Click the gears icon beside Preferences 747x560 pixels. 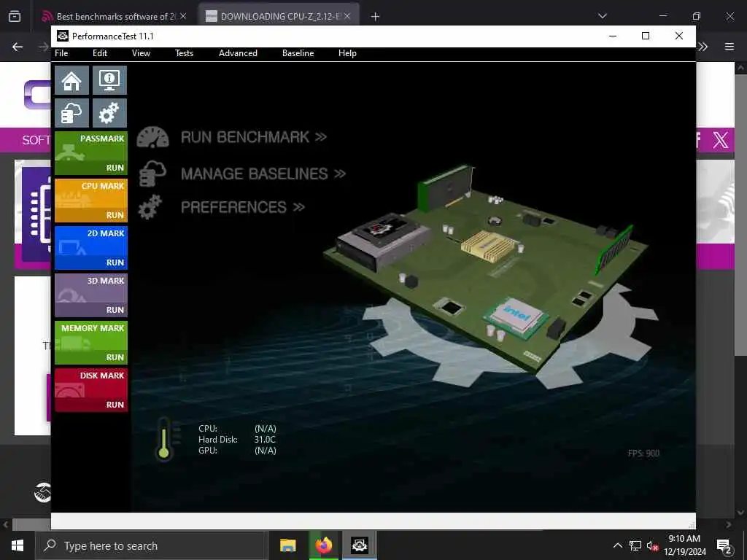[150, 207]
